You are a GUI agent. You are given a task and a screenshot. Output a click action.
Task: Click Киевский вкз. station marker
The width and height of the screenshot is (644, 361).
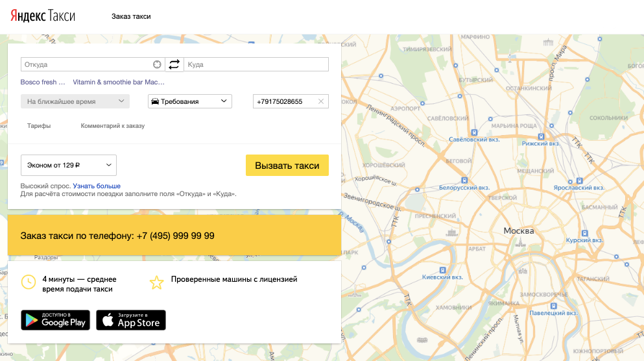442,270
